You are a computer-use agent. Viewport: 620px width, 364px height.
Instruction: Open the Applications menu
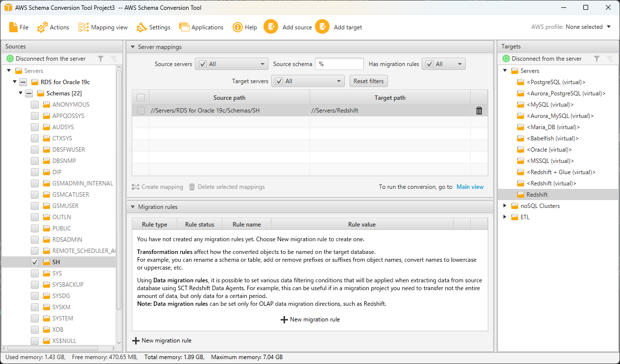(201, 27)
